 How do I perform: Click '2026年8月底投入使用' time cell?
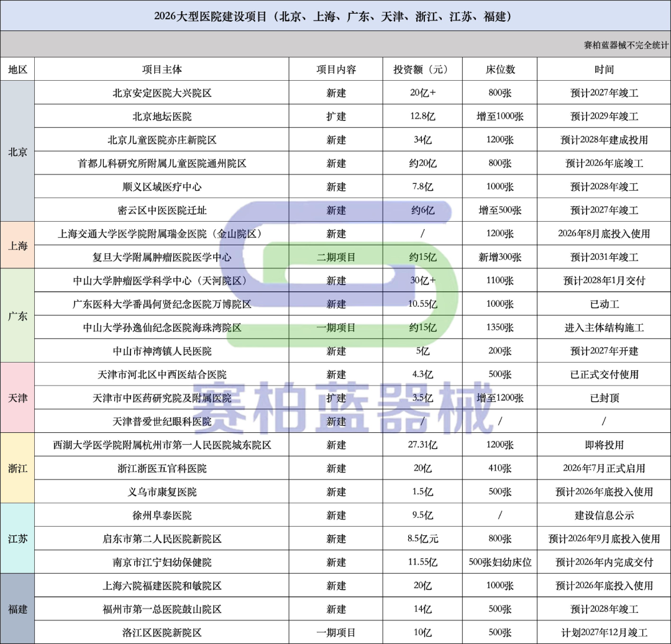coord(604,234)
